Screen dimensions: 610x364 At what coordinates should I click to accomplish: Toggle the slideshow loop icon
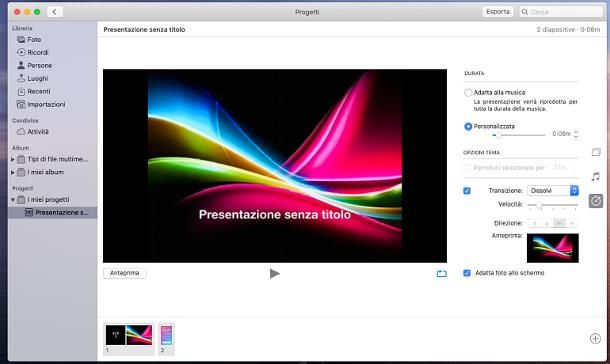coord(442,274)
